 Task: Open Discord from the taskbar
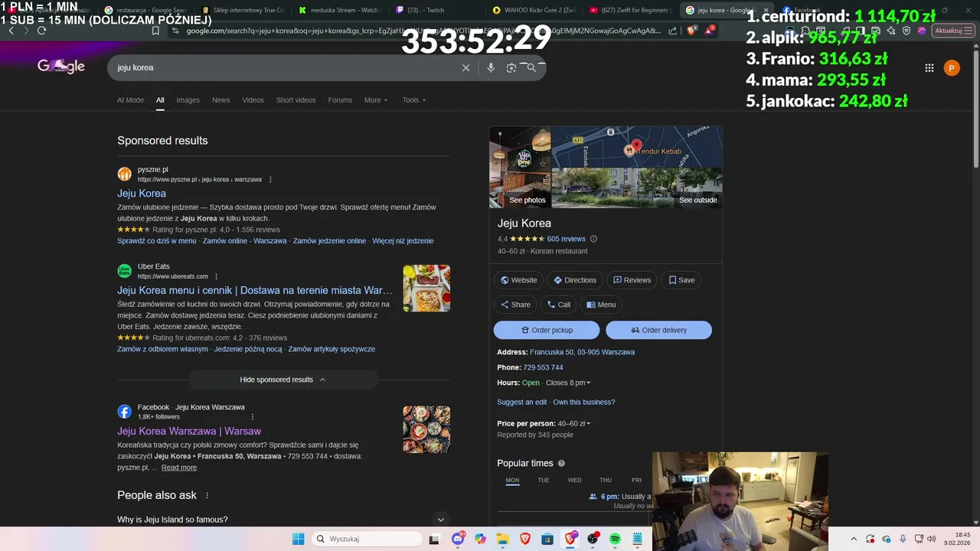(458, 539)
